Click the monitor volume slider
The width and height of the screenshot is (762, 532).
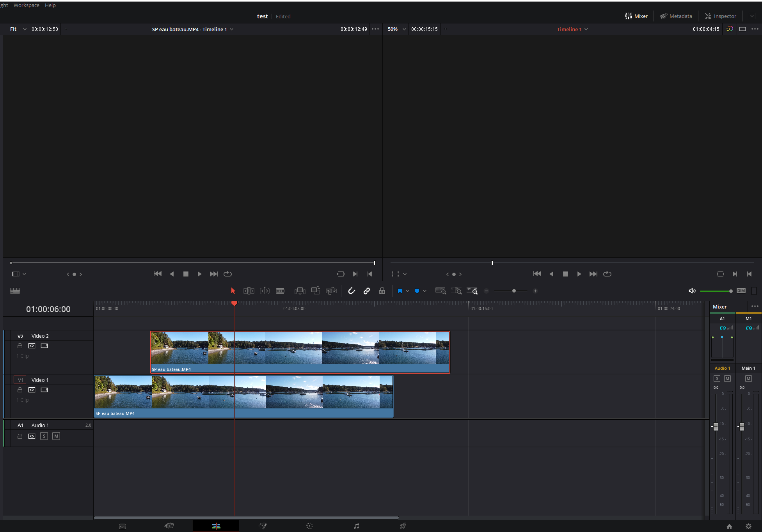pos(716,291)
